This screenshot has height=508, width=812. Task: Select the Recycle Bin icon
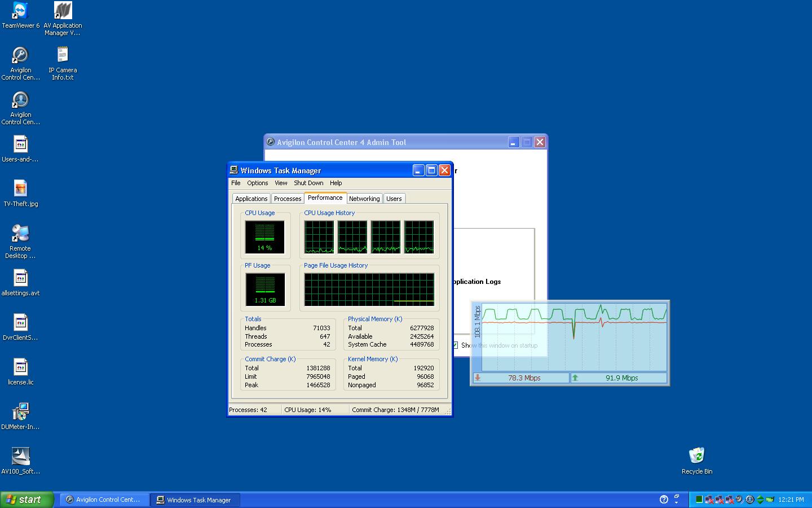(697, 456)
